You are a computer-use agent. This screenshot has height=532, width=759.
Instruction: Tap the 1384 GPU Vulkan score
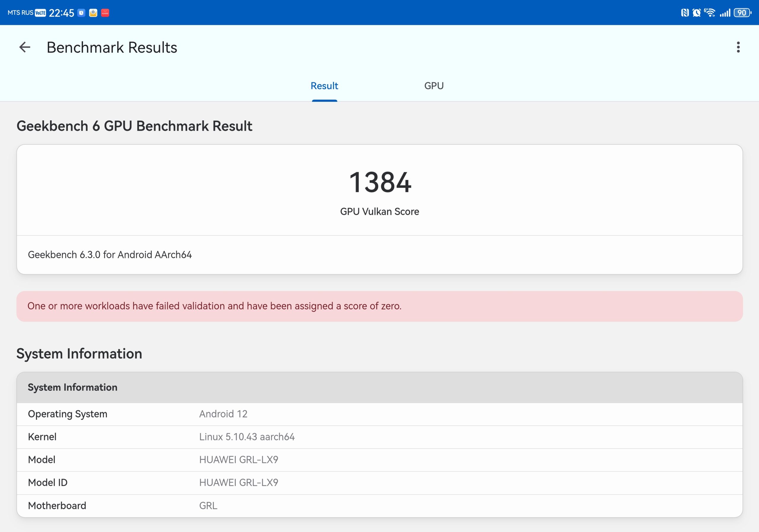(380, 182)
